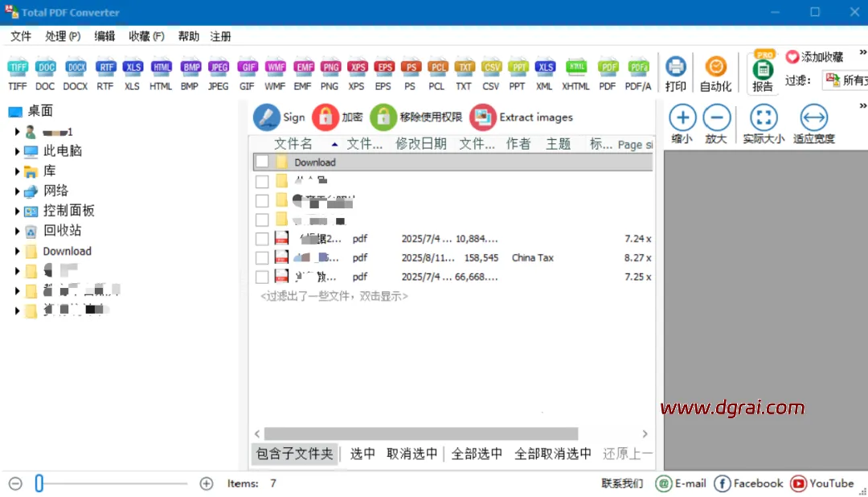
Task: Open the 处理 (P) menu
Action: tap(63, 36)
